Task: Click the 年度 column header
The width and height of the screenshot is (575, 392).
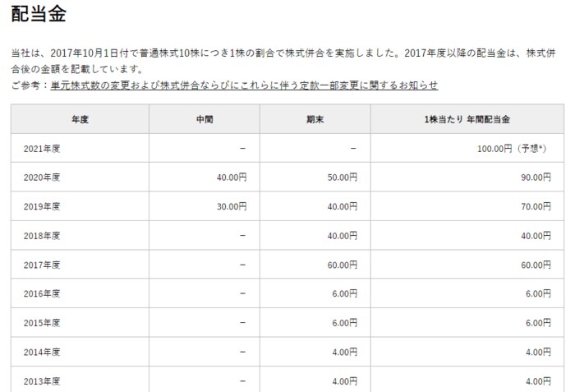Action: [x=80, y=119]
